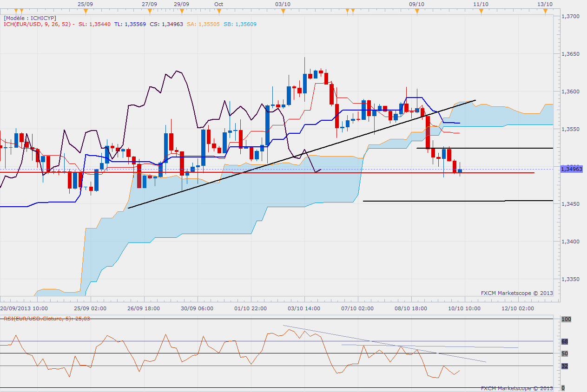
Task: Click the RSI scale value 50
Action: tap(565, 353)
